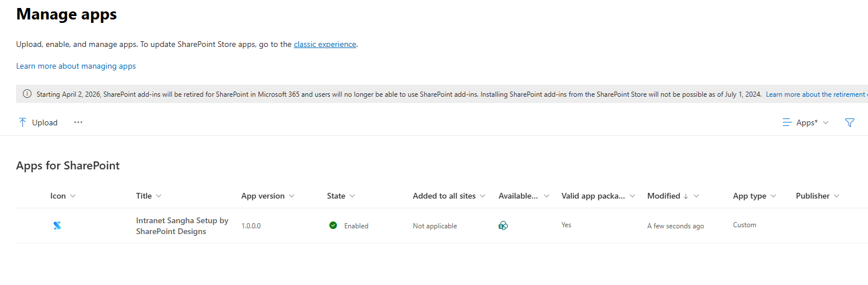Open the Added to all sites column menu
Screen dimensions: 868x285
tap(483, 196)
